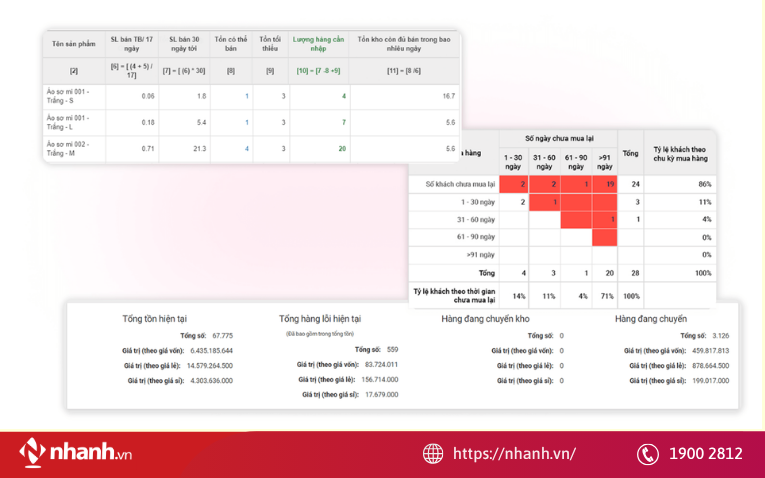
Task: Click the in-transit cost value 459.817.813
Action: point(710,351)
